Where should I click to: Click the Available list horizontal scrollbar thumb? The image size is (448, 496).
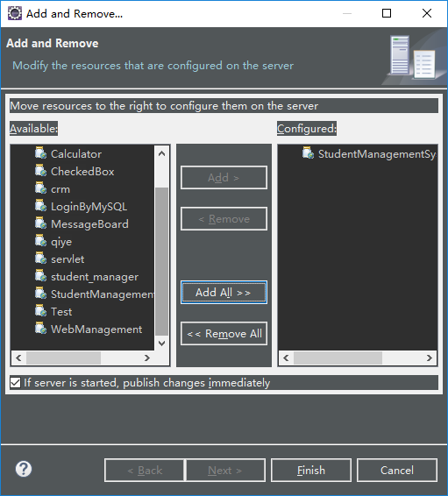64,358
